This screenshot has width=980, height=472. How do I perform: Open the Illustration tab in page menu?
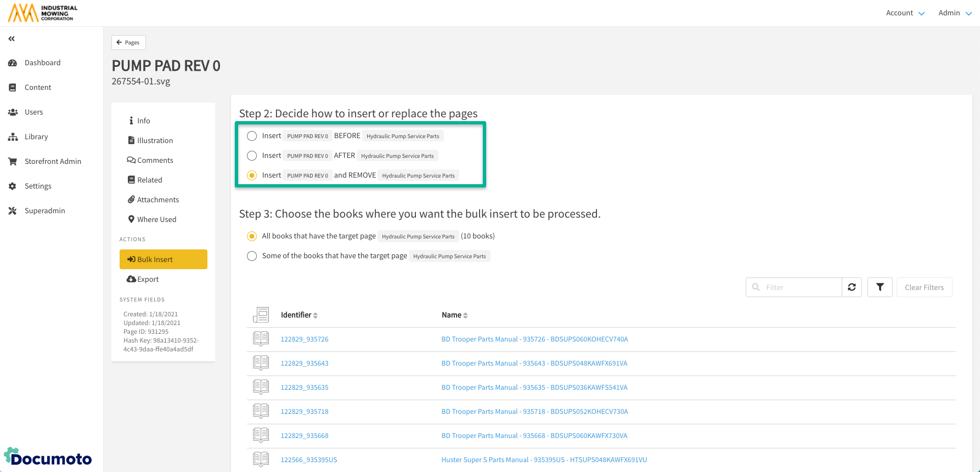coord(155,140)
